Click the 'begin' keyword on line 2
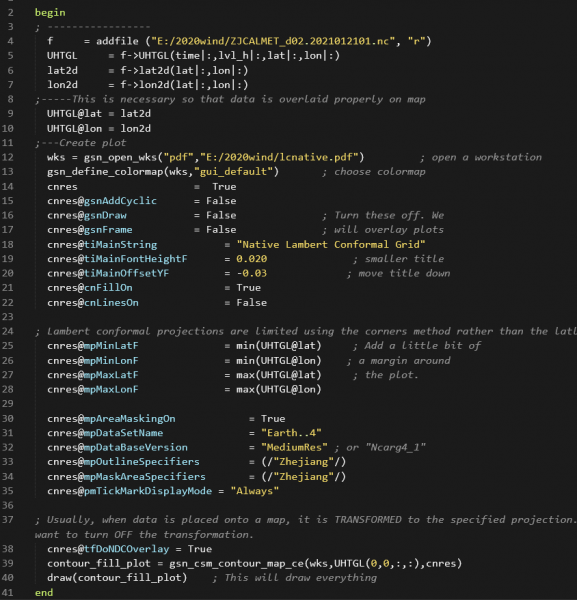Image resolution: width=577 pixels, height=600 pixels. (x=50, y=13)
